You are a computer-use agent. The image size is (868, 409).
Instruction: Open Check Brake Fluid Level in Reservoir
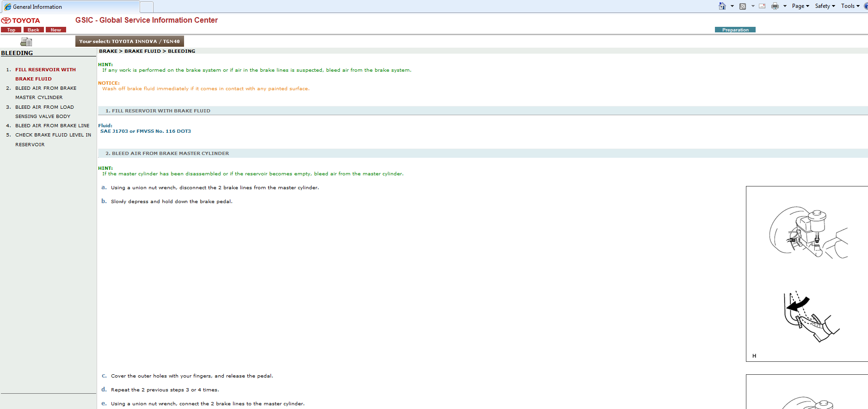click(53, 135)
